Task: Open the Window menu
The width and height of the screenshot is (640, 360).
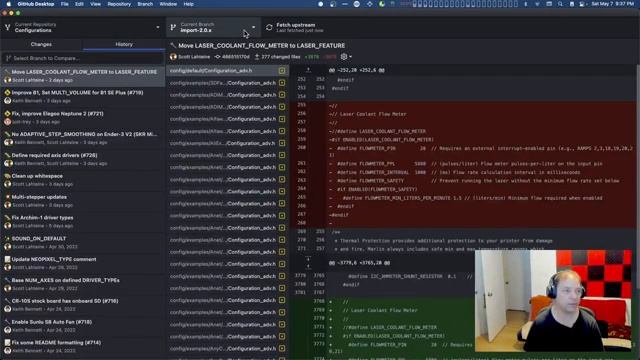Action: [168, 4]
